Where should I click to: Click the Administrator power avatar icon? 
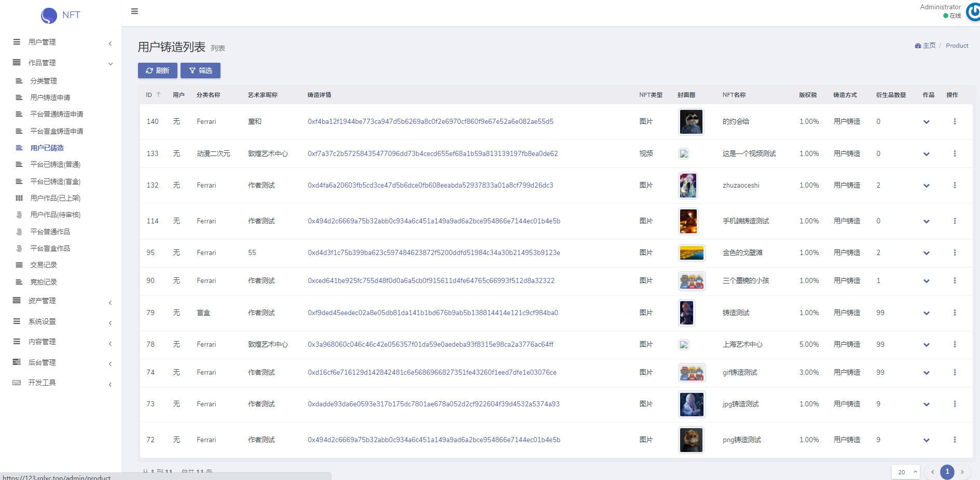(973, 12)
